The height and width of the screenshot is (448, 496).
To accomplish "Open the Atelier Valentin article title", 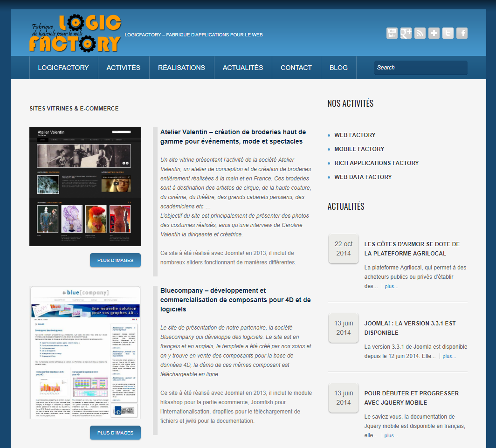I will tap(233, 137).
